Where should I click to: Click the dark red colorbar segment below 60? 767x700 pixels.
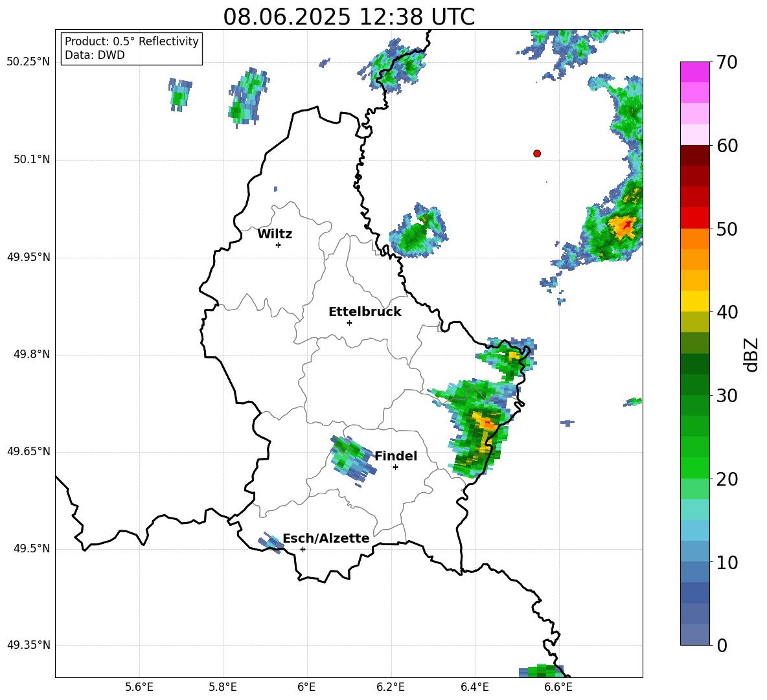pos(695,155)
